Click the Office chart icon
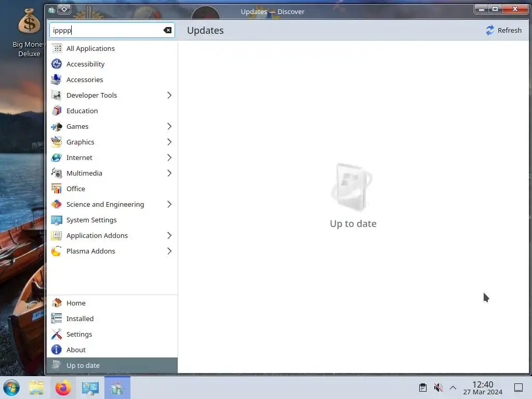Viewport: 532px width, 399px height. pyautogui.click(x=57, y=189)
